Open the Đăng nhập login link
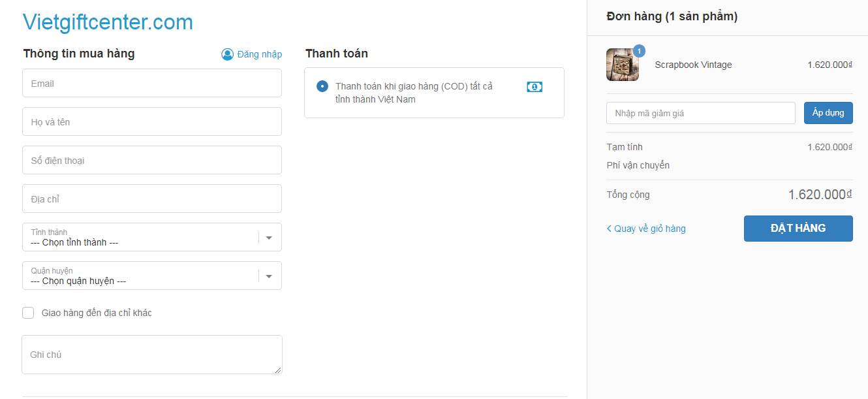Screen dimensions: 868x399 click(259, 54)
